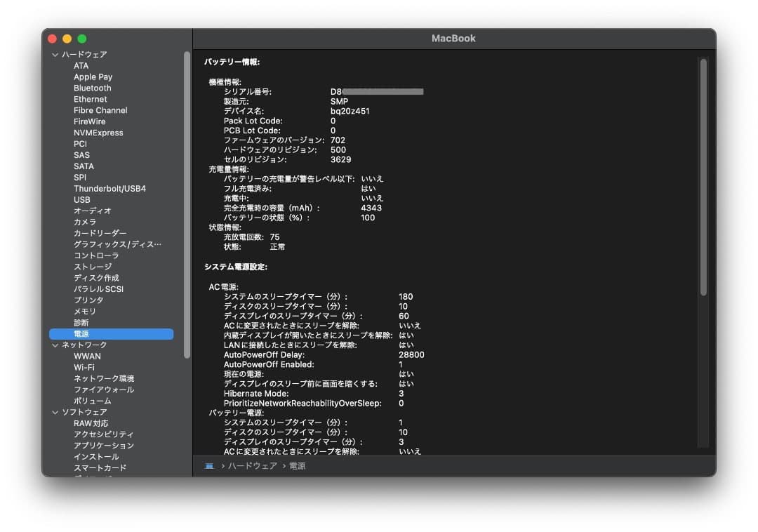Collapse the ネットワーク category
This screenshot has height=532, width=758.
click(54, 345)
